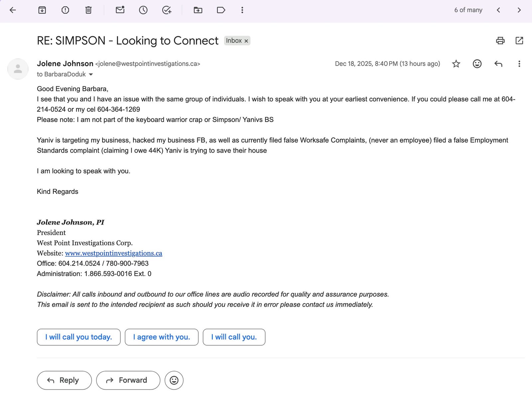This screenshot has height=413, width=532.
Task: Remove the Inbox label from conversation
Action: click(246, 41)
